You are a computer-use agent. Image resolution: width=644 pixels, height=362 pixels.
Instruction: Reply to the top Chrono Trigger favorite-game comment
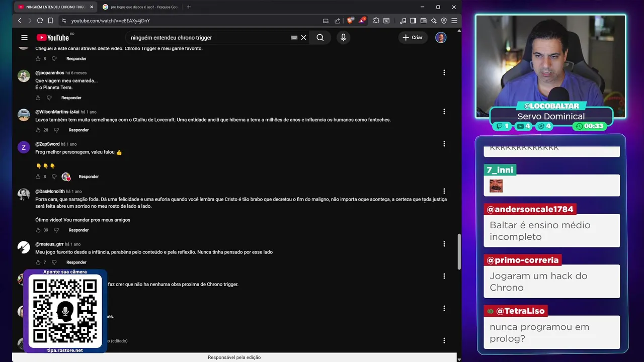(76, 59)
